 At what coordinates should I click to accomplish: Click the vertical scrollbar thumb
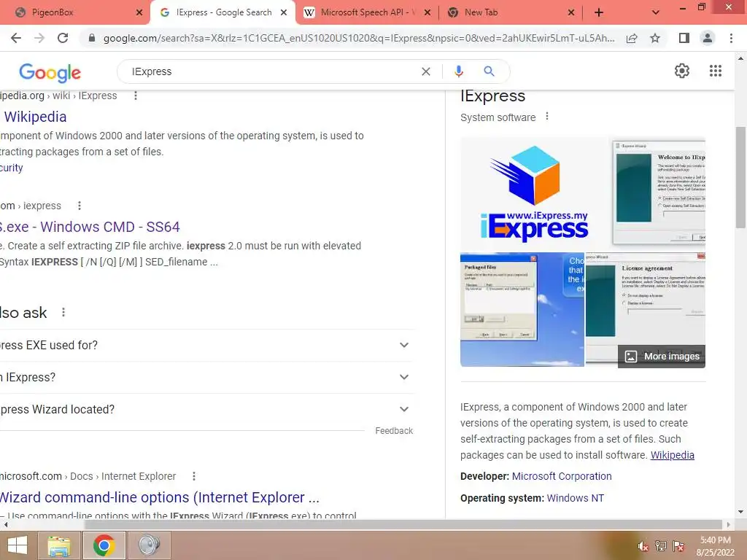740,176
